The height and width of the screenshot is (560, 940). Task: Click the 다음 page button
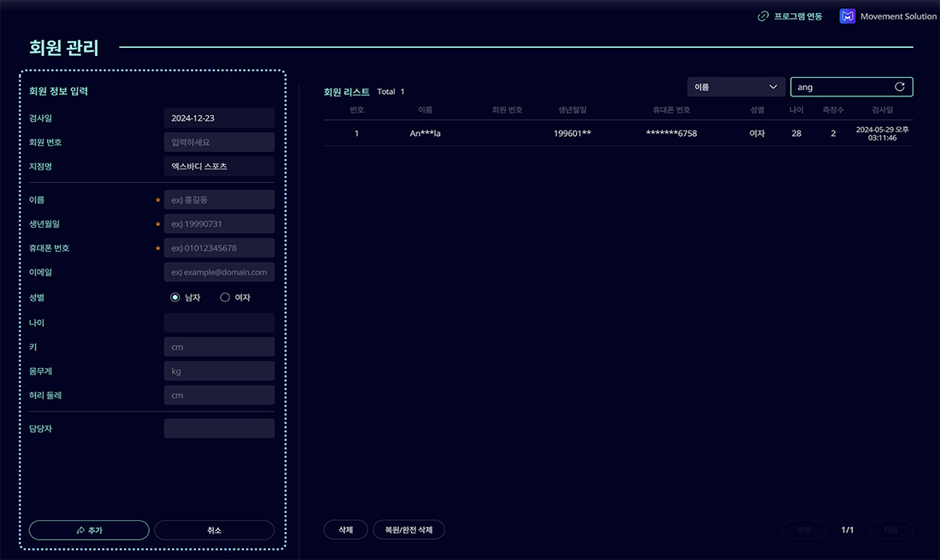[891, 530]
